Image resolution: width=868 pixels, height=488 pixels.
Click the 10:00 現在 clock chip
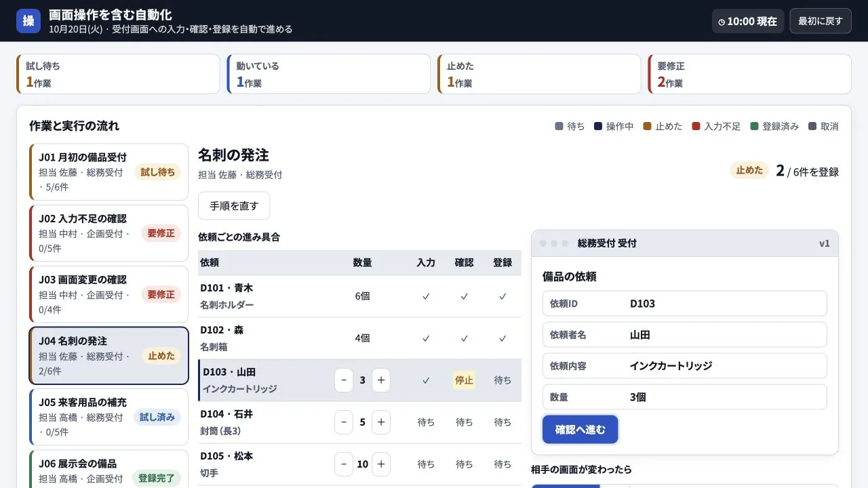click(748, 21)
